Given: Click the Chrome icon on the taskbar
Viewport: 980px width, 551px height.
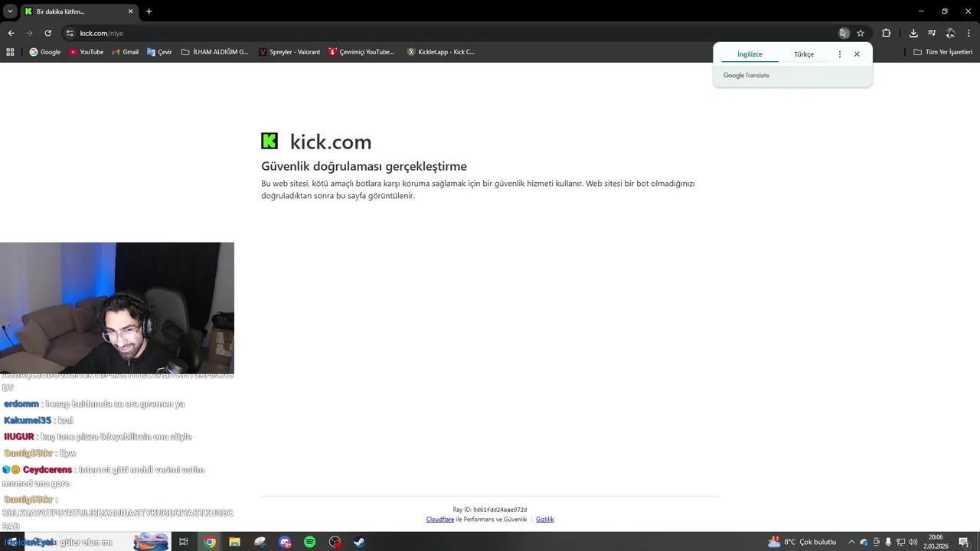Looking at the screenshot, I should coord(210,542).
